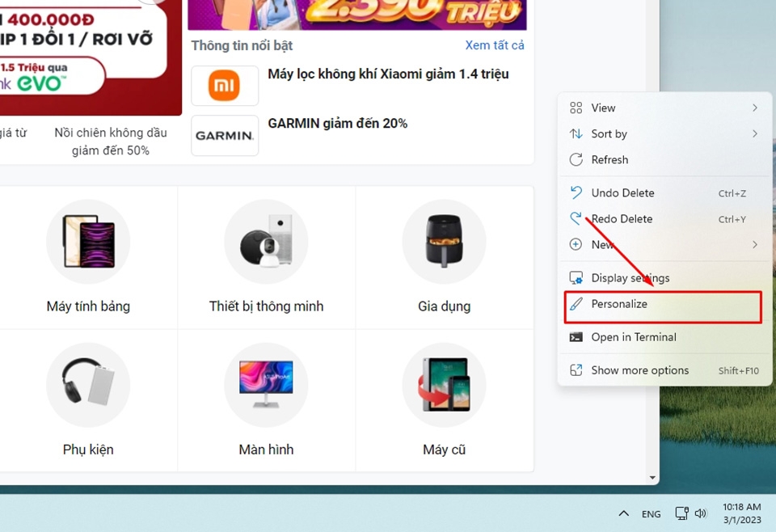Click the Shift+F10 shortcut text
This screenshot has width=776, height=532.
pyautogui.click(x=738, y=370)
